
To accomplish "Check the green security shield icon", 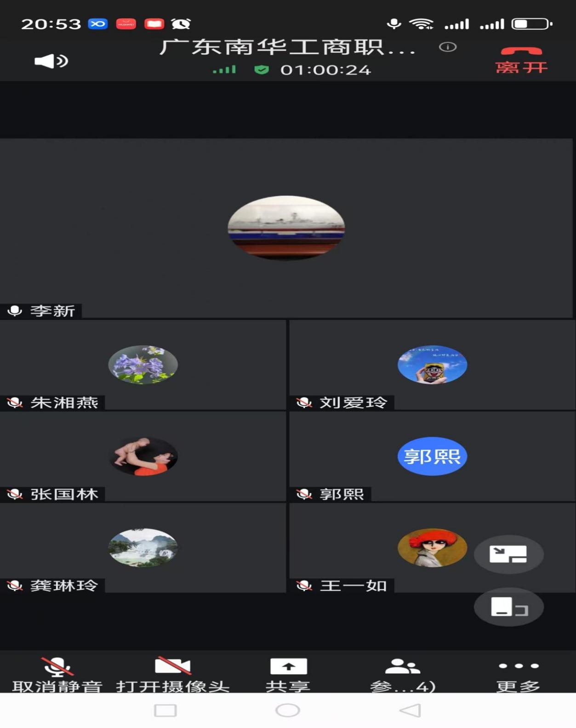I will tap(261, 70).
